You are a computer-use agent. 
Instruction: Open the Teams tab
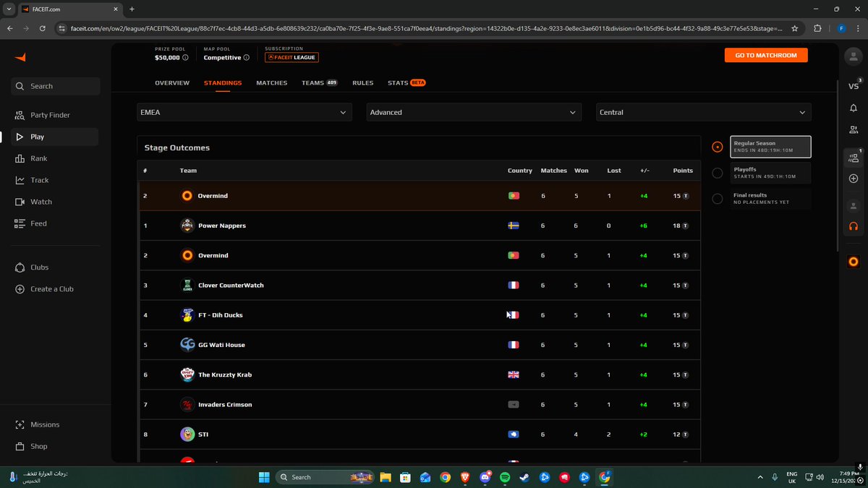[320, 83]
